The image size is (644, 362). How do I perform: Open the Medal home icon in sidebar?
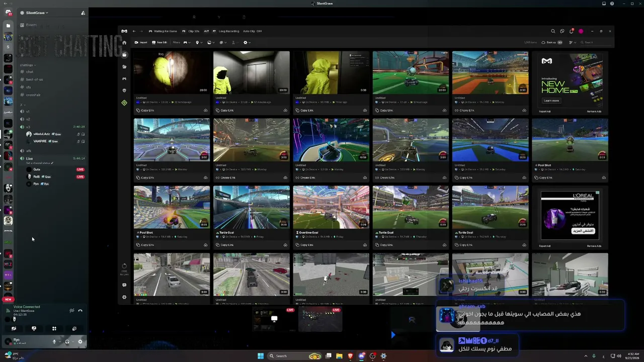click(124, 43)
